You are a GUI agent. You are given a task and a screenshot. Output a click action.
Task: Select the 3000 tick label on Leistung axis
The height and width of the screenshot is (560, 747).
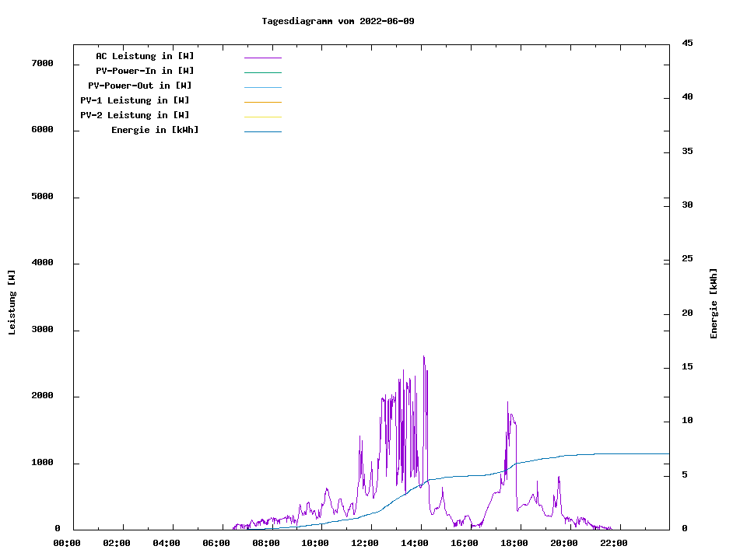point(42,330)
